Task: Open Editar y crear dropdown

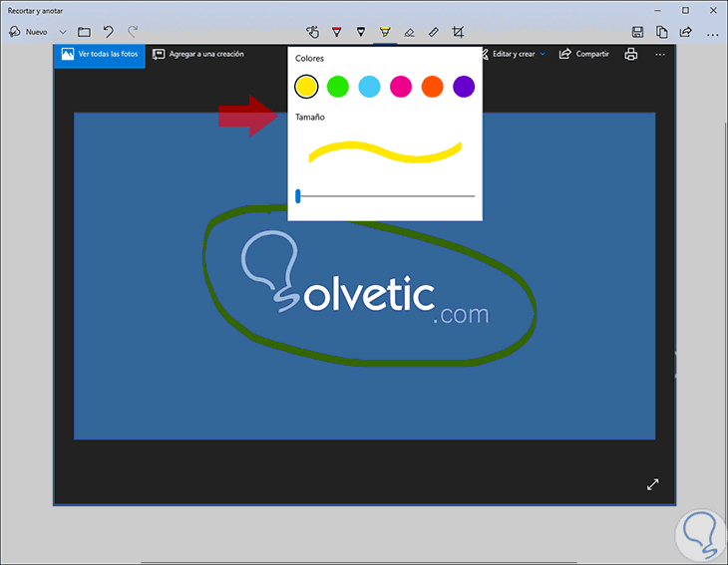Action: coord(515,54)
